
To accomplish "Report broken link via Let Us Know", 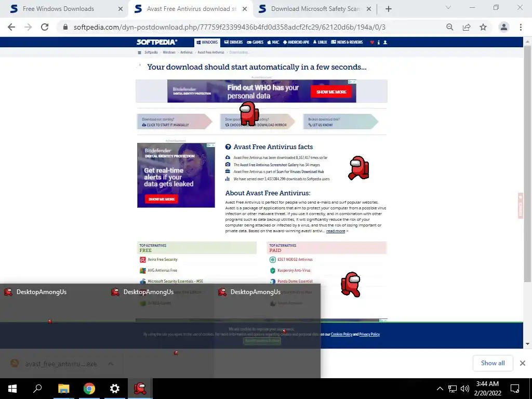I will 320,125.
